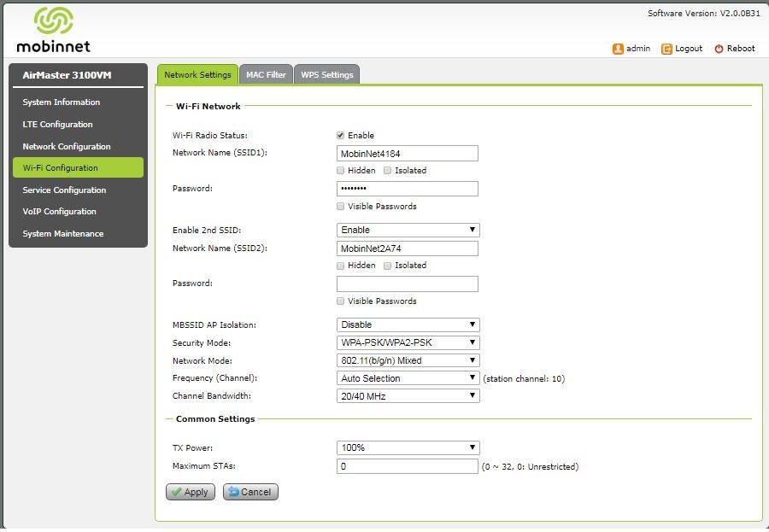Click the admin account link
The width and height of the screenshot is (769, 532).
click(x=638, y=49)
